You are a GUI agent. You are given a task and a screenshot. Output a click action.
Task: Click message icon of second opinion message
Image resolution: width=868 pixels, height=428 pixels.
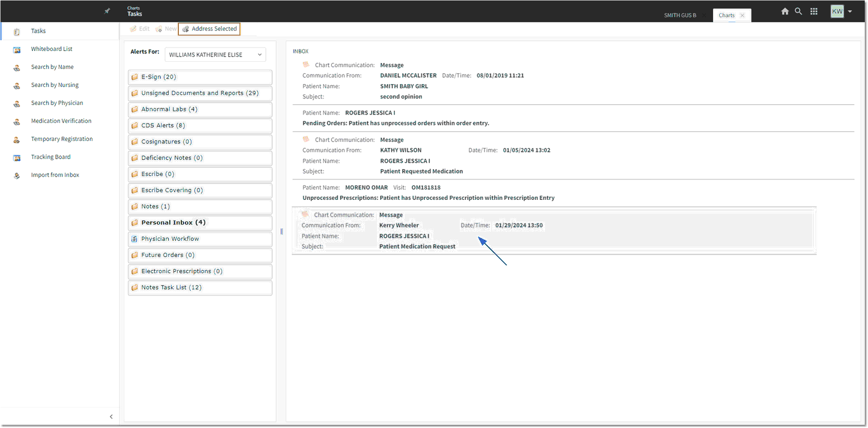(306, 64)
